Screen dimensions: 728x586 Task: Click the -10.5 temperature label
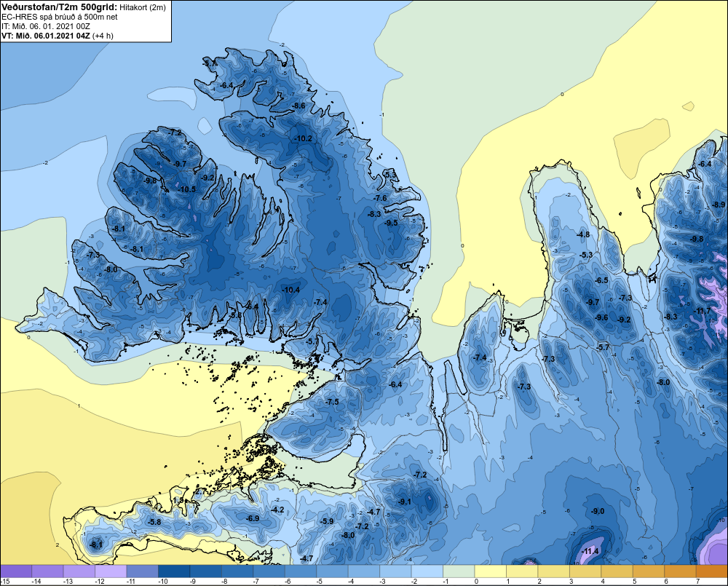coord(187,189)
